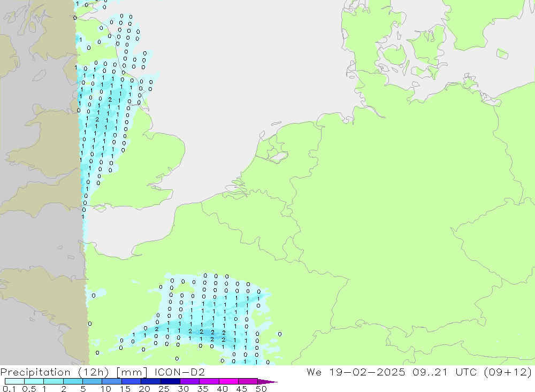Click the "UTC" timezone label
Screen dimensions: 535x392
(x=466, y=372)
